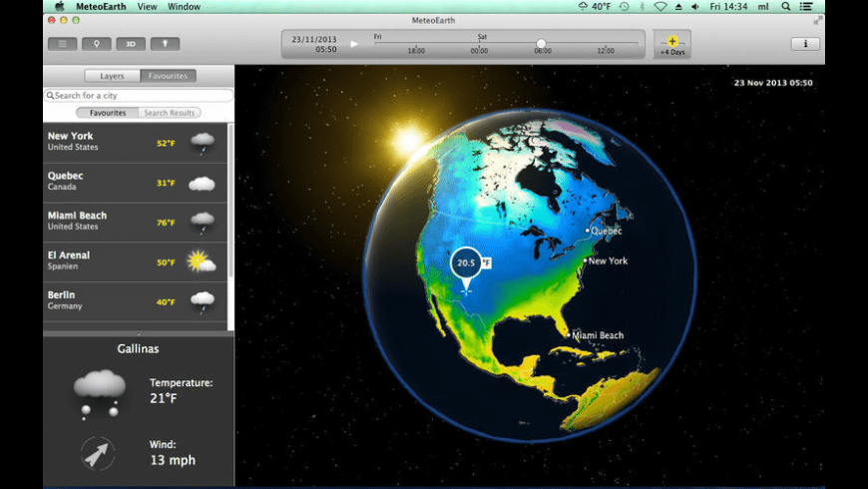The image size is (868, 489).
Task: Click the lighthouse icon toolbar button
Action: (x=165, y=44)
